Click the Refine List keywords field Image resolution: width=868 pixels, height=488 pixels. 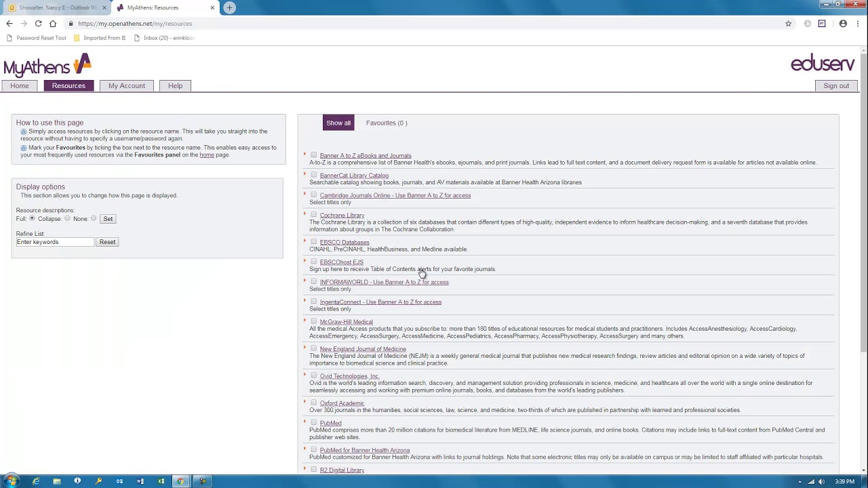coord(55,242)
